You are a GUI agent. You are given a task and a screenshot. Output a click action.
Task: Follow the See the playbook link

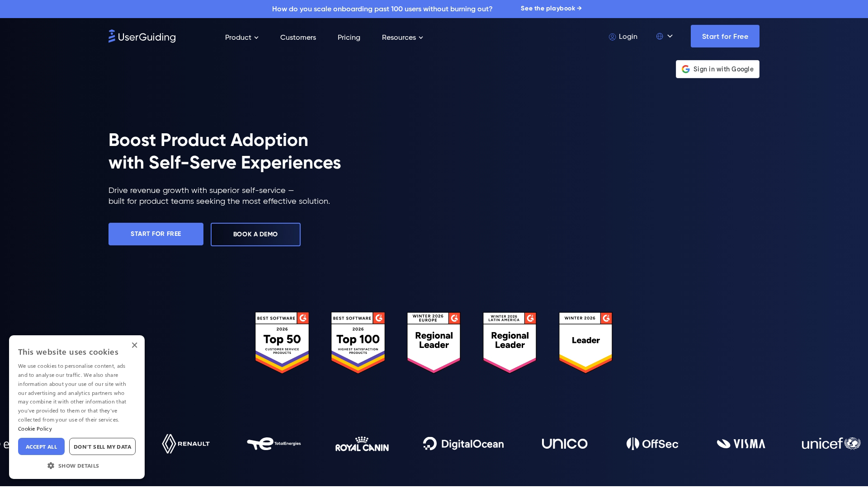click(x=551, y=9)
